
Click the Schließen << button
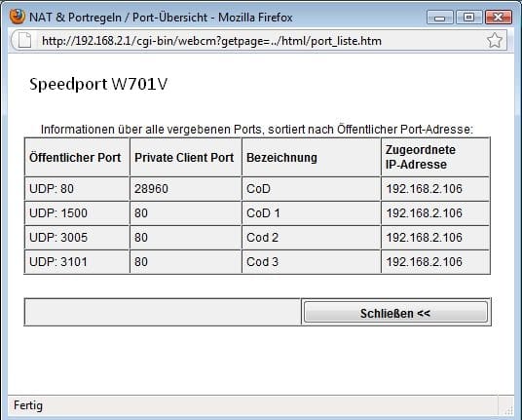coord(395,313)
